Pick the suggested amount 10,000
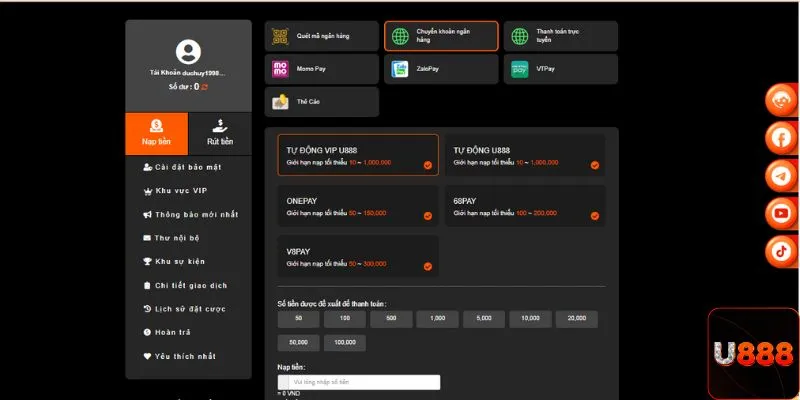 [531, 319]
